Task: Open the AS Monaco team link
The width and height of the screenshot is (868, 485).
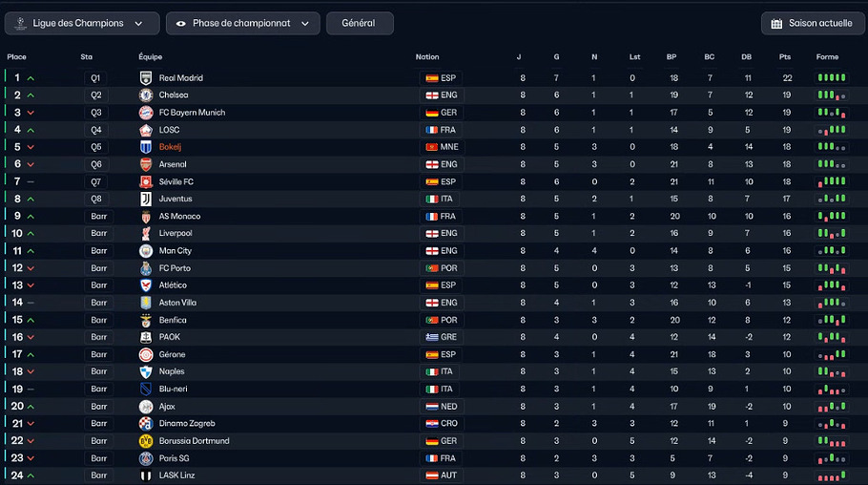Action: [179, 216]
